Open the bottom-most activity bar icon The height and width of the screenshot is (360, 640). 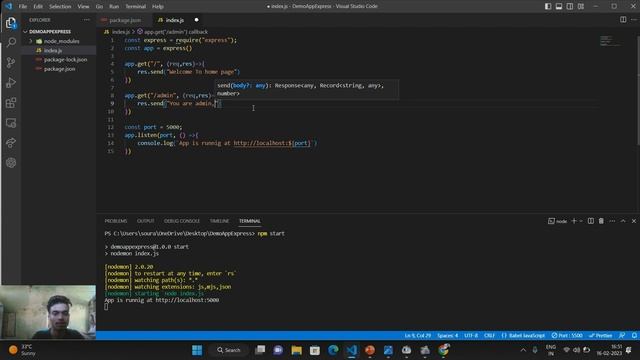tap(11, 162)
